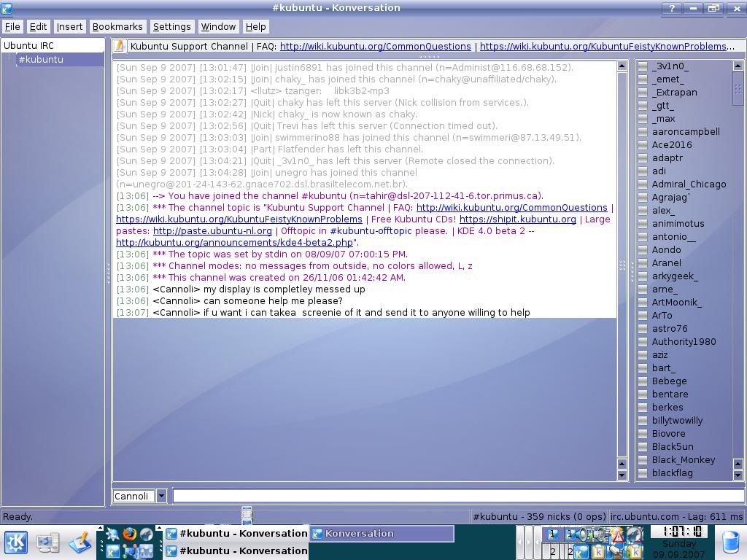Screen dimensions: 747x560
Task: Open the KDE K menu
Action: pyautogui.click(x=16, y=542)
